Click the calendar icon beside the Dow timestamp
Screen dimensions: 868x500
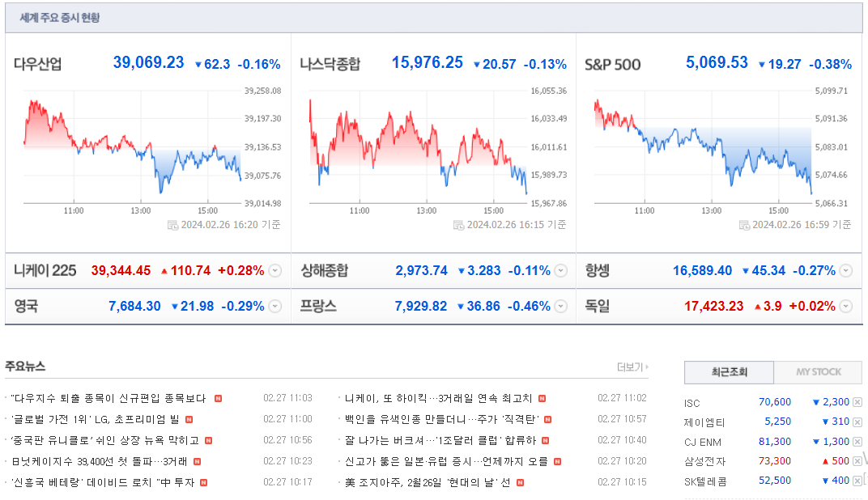(172, 225)
